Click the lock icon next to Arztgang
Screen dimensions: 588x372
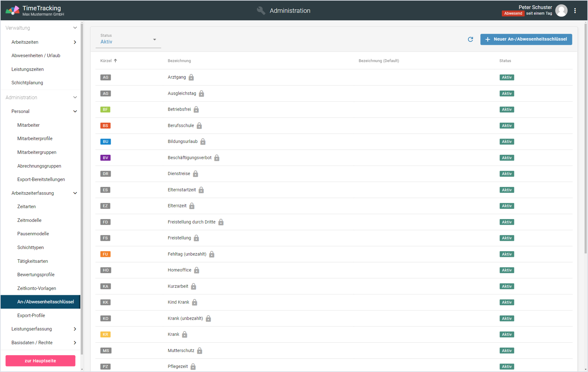tap(191, 77)
